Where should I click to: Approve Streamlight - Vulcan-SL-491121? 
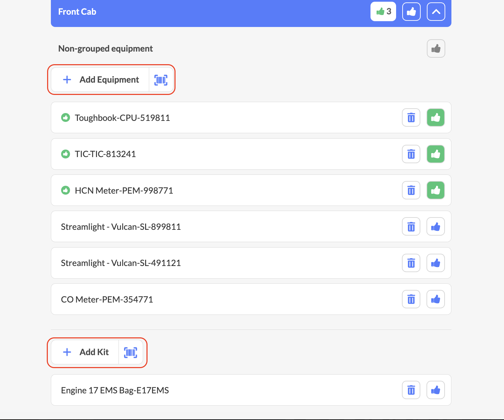click(436, 263)
